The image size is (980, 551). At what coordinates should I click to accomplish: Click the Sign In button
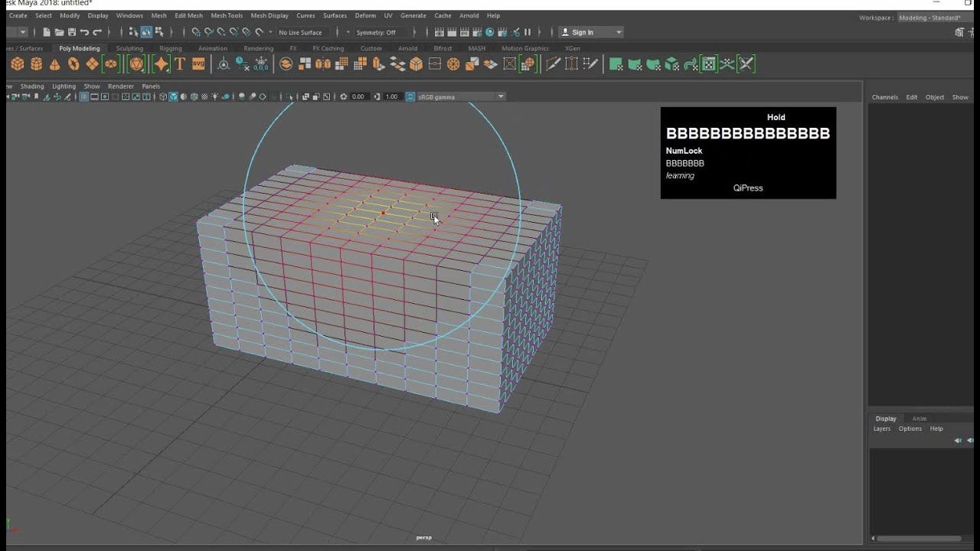(583, 32)
